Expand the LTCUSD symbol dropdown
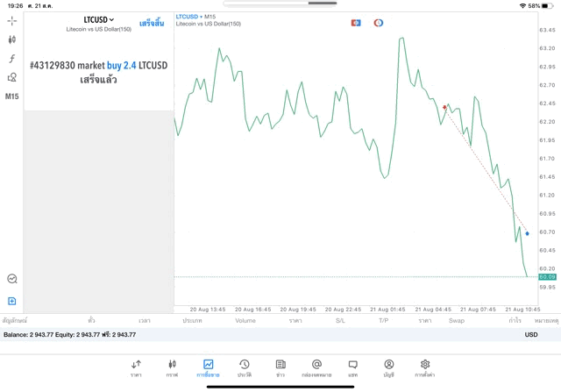Screen dimensions: 561x392 [x=99, y=19]
